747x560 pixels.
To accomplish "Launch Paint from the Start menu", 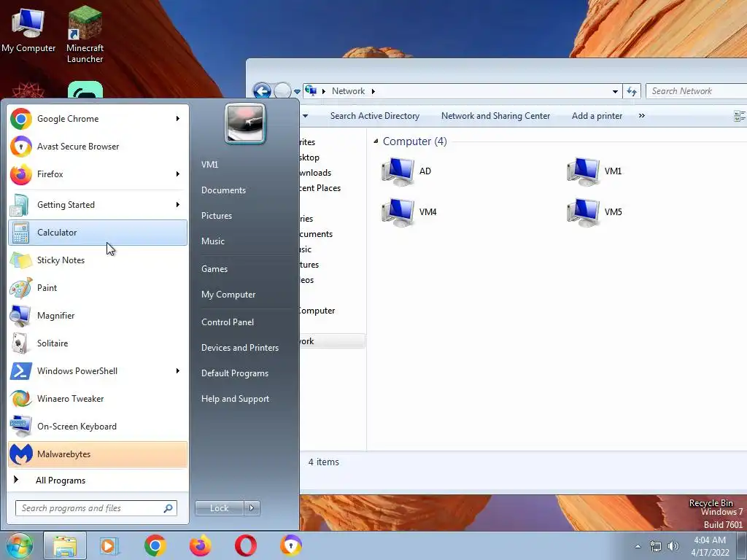I will (x=98, y=287).
